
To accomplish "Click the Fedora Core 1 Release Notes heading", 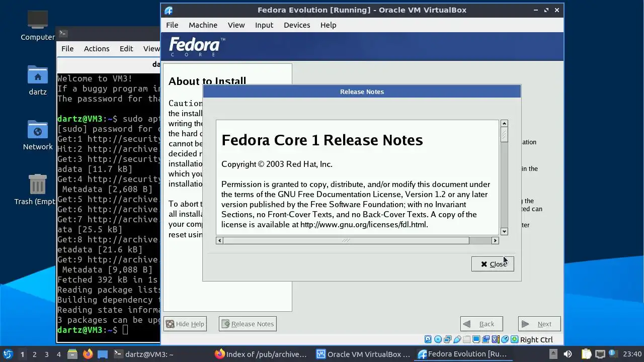I will (x=322, y=140).
